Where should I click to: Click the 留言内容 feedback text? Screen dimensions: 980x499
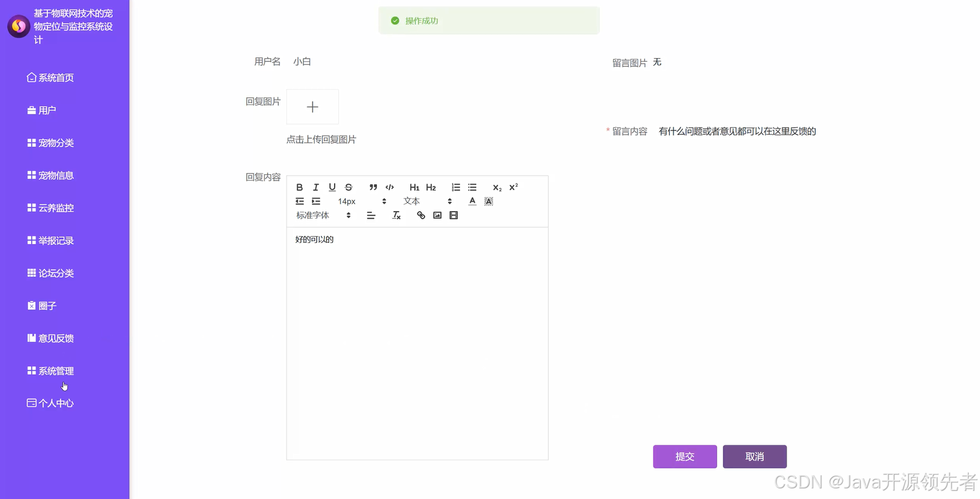737,131
